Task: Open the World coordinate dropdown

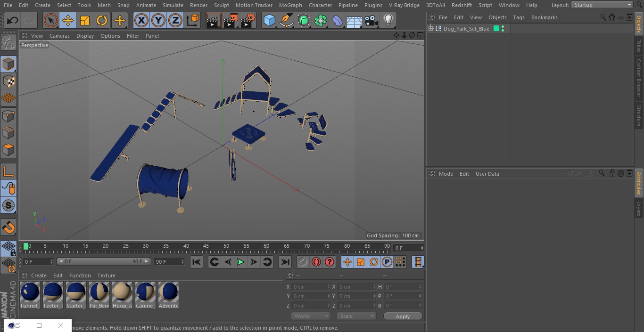Action: [311, 316]
